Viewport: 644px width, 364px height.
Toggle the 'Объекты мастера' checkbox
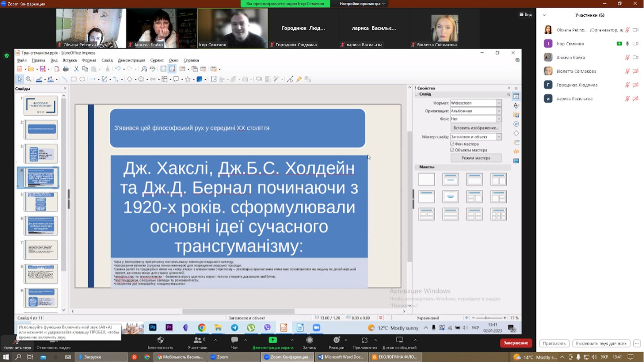tap(453, 150)
